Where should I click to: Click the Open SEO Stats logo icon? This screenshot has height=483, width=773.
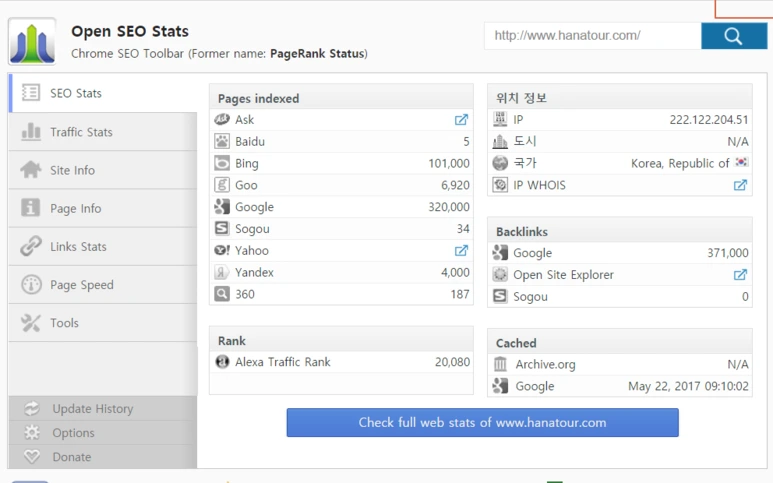pos(32,41)
